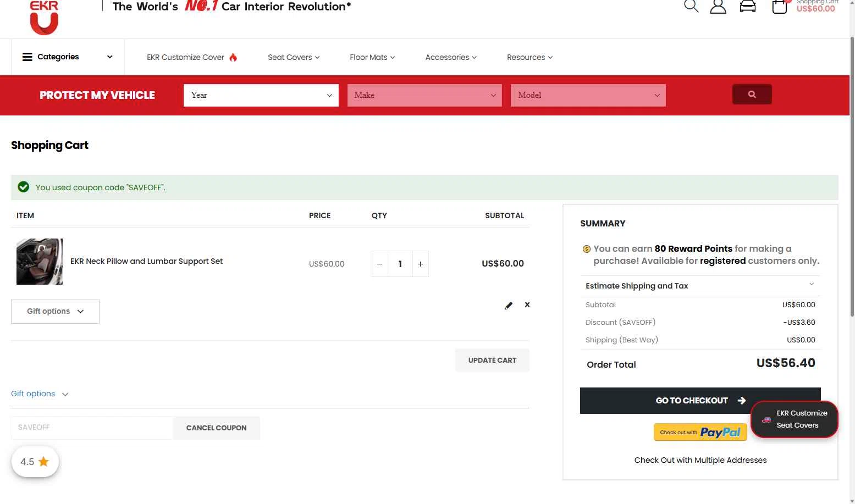This screenshot has height=504, width=855.
Task: Decrease quantity with the minus button
Action: coord(380,264)
